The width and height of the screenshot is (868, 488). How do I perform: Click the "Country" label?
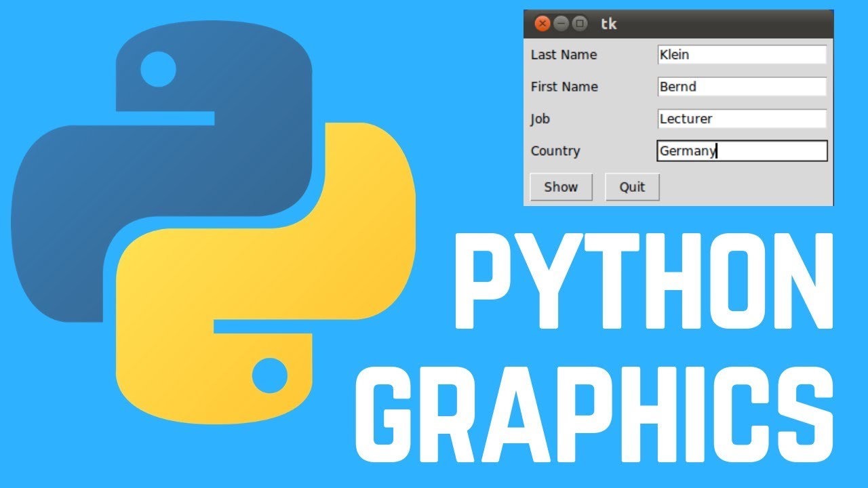[555, 151]
